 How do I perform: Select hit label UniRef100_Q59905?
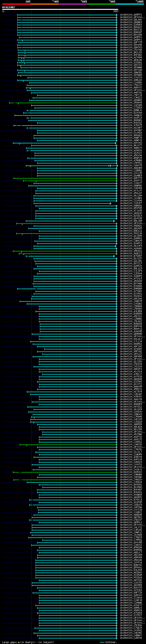click(x=131, y=103)
